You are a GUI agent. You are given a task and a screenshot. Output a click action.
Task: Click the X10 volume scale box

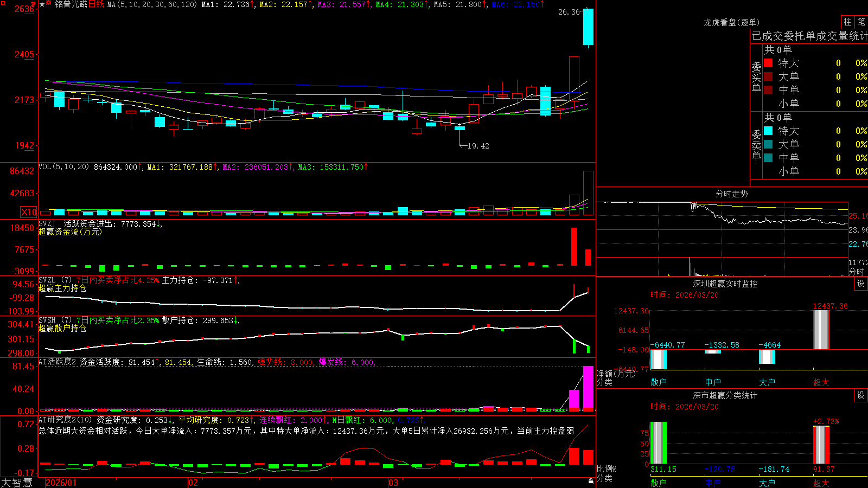pyautogui.click(x=29, y=212)
